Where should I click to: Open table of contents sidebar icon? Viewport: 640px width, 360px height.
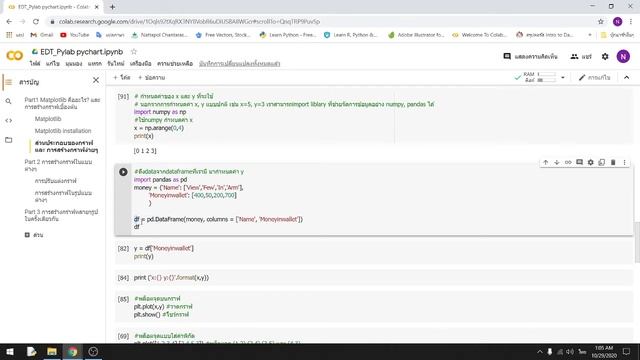tap(9, 82)
